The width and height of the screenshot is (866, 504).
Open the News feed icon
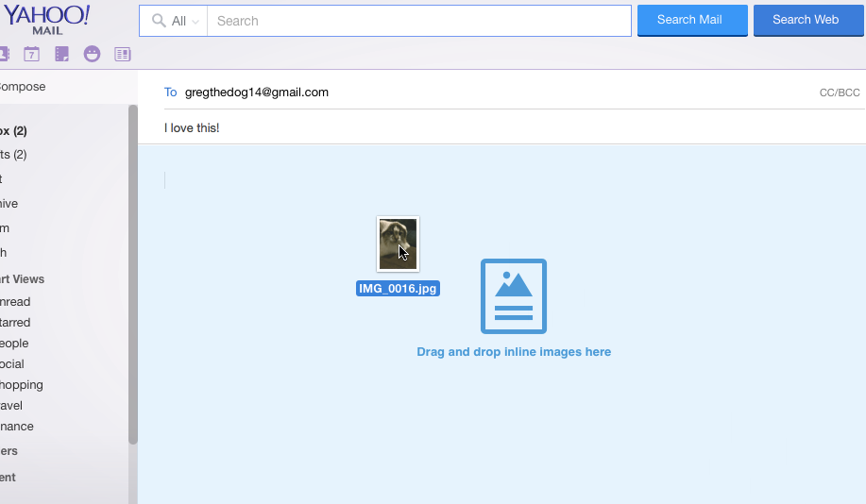pos(122,54)
